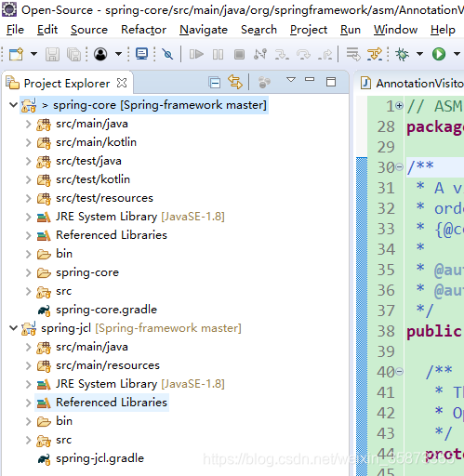Maximize the Project Explorer view
464x476 pixels.
tap(331, 82)
